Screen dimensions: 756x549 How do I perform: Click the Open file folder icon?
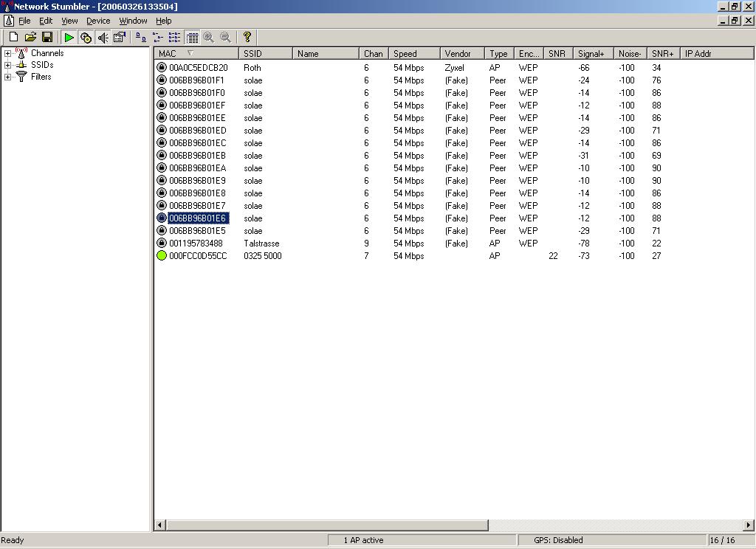(x=30, y=37)
